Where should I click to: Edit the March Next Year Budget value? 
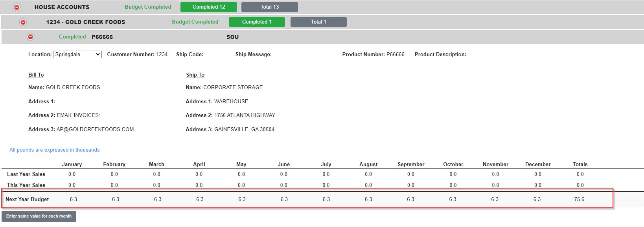158,199
